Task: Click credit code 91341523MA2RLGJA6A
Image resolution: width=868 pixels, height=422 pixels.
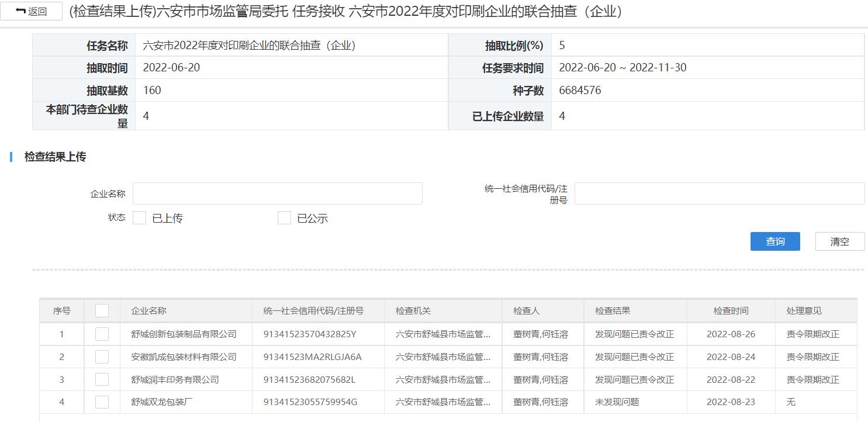Action: [x=312, y=357]
